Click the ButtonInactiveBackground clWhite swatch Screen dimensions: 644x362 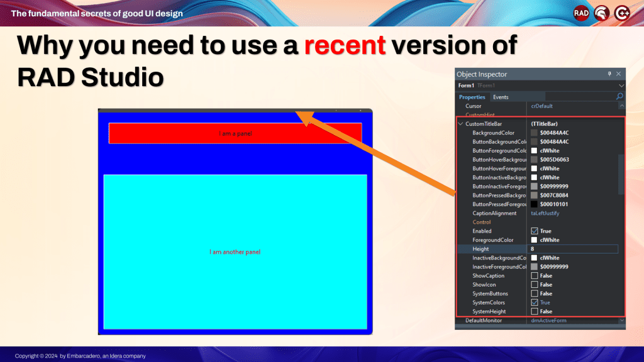tap(534, 177)
